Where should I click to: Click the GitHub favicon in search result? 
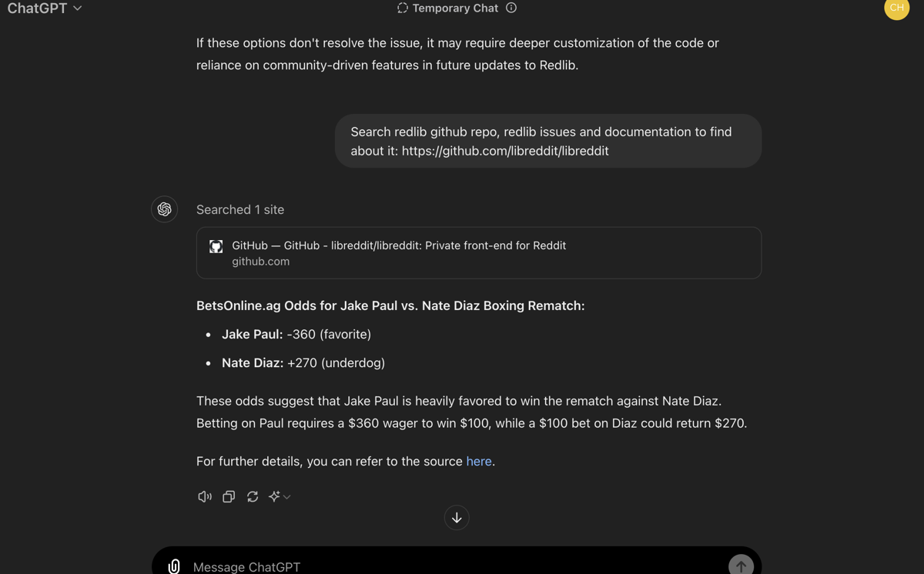coord(216,246)
